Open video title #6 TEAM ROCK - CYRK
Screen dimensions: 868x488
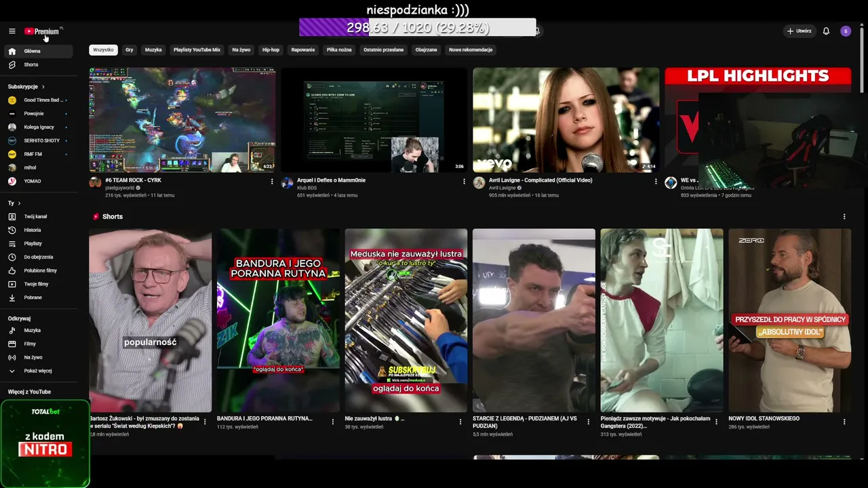click(x=133, y=180)
